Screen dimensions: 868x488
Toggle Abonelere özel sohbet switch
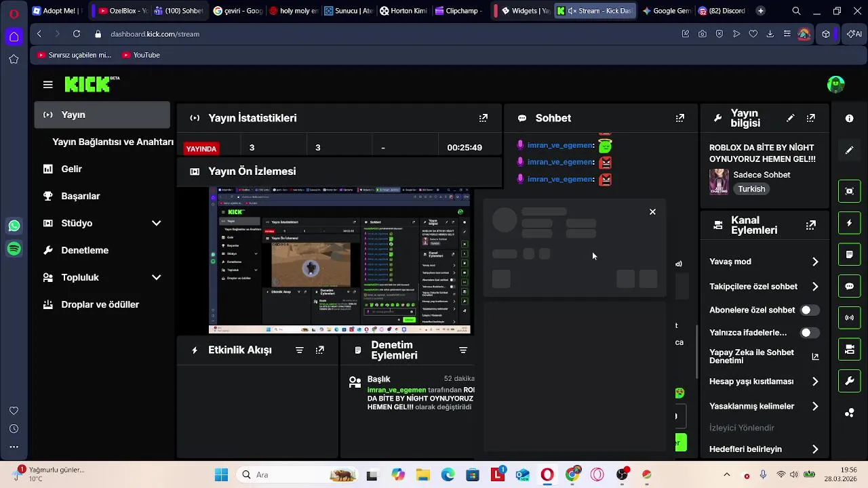(x=810, y=310)
